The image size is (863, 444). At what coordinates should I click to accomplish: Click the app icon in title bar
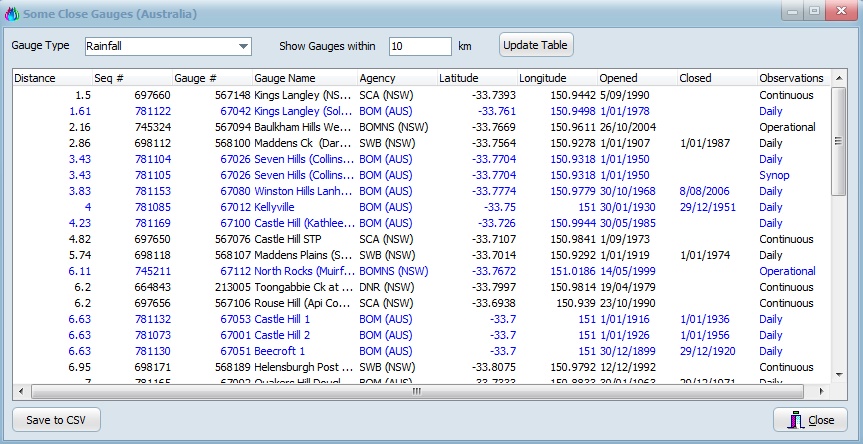pyautogui.click(x=12, y=14)
